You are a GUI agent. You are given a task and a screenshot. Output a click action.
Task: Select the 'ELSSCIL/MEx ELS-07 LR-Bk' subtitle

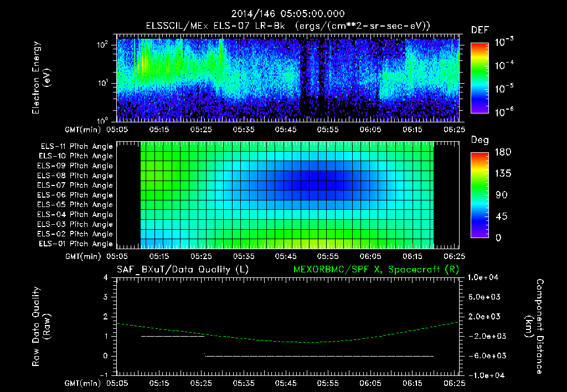pyautogui.click(x=215, y=26)
